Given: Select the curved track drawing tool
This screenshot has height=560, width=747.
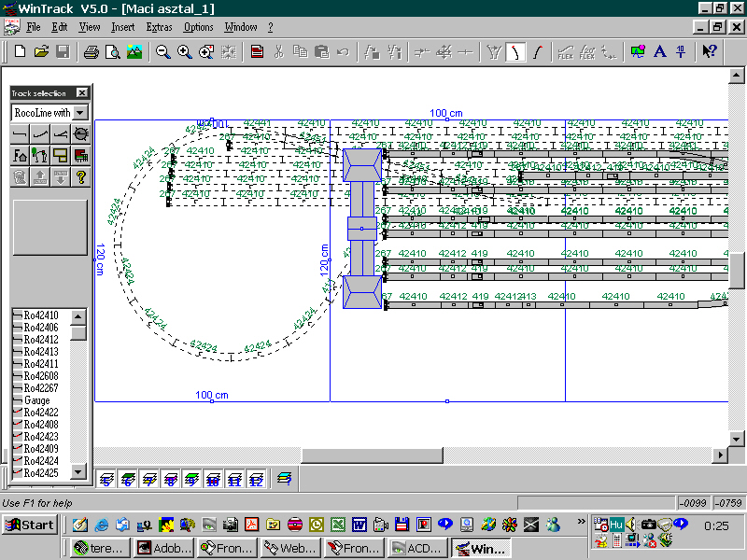Looking at the screenshot, I should [x=515, y=51].
